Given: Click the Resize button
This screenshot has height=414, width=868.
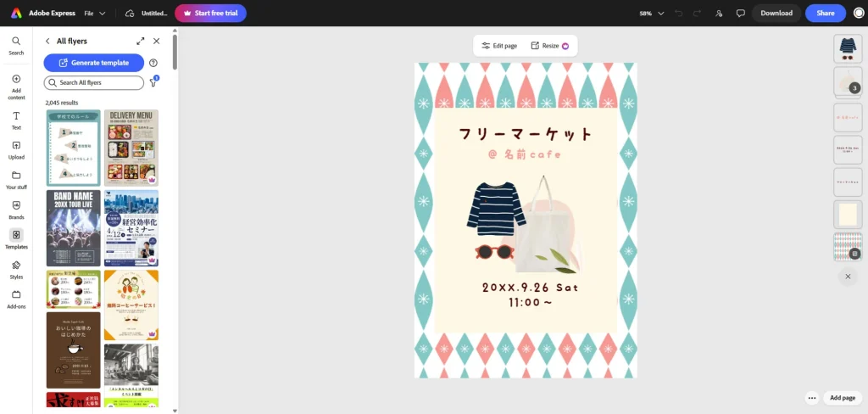Looking at the screenshot, I should pyautogui.click(x=549, y=46).
